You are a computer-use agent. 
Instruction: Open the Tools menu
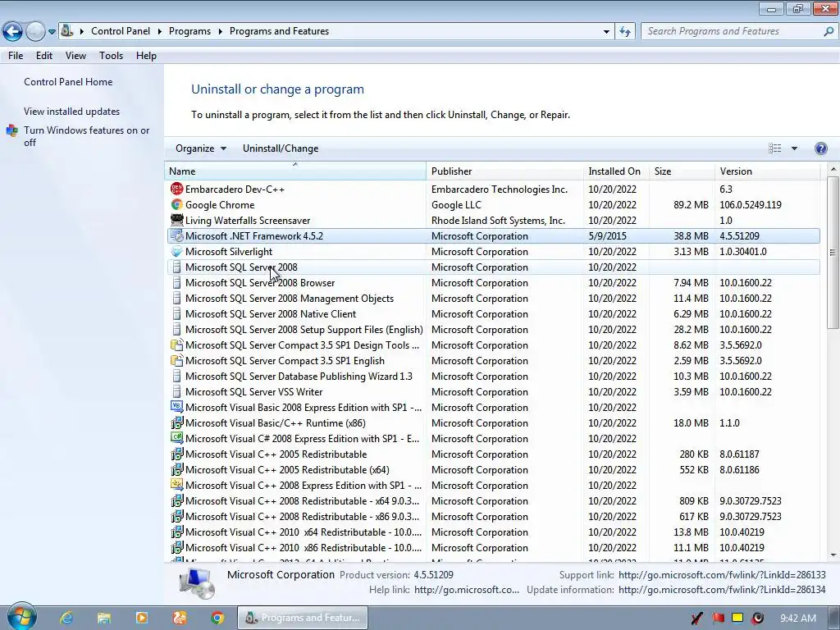(111, 56)
